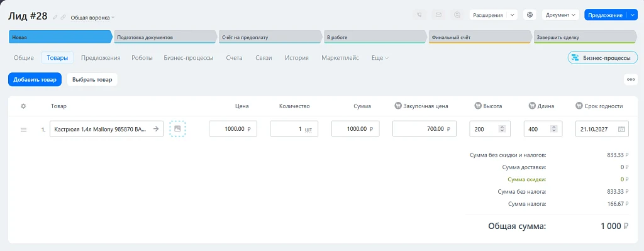Select the Завершить сделку stage
The width and height of the screenshot is (644, 251).
pos(586,37)
